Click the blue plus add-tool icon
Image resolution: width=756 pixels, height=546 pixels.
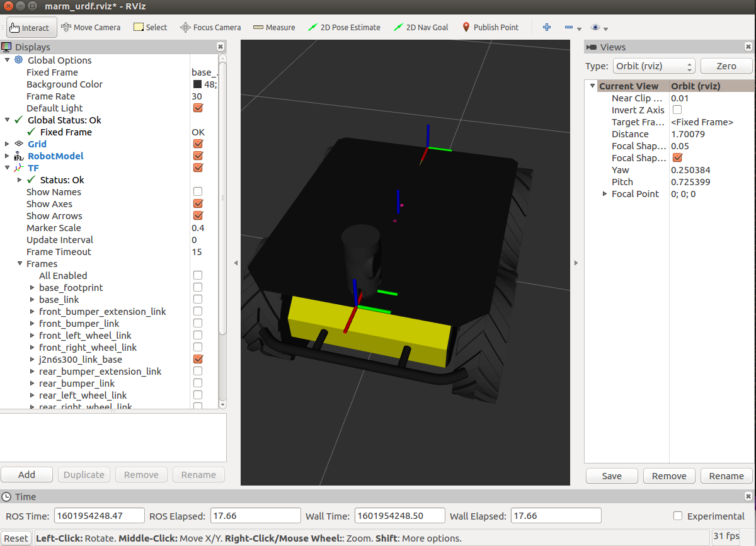coord(547,28)
